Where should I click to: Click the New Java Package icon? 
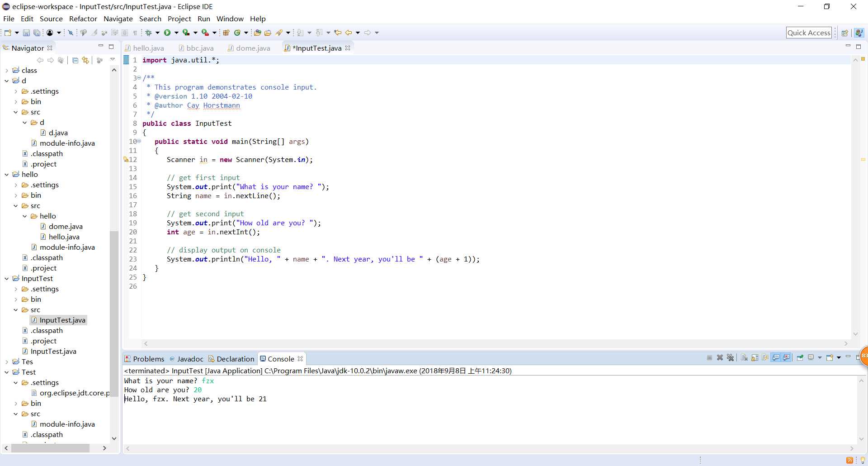226,33
